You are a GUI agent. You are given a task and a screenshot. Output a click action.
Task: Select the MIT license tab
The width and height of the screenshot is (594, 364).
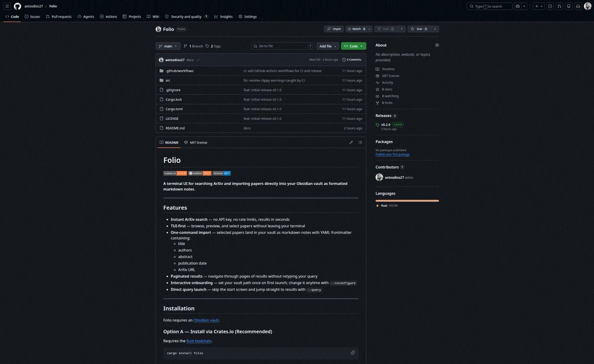pos(196,142)
